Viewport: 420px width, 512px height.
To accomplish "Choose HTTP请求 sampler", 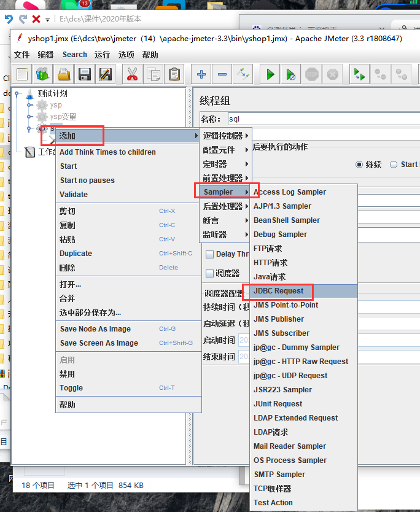I will coord(304,263).
